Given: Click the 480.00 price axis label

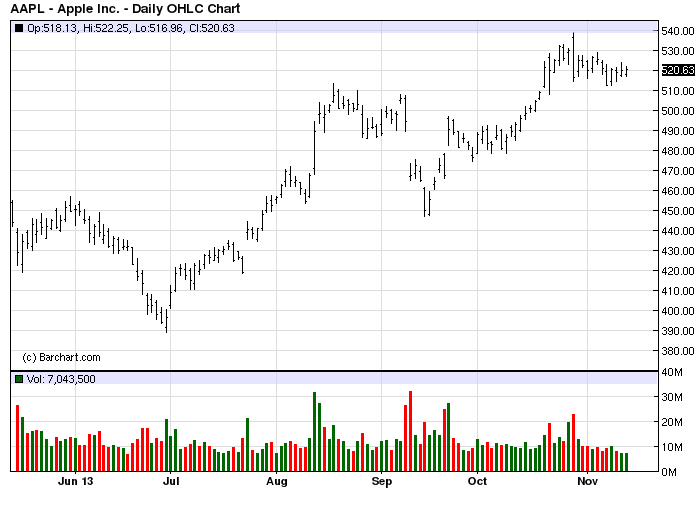Looking at the screenshot, I should point(678,151).
